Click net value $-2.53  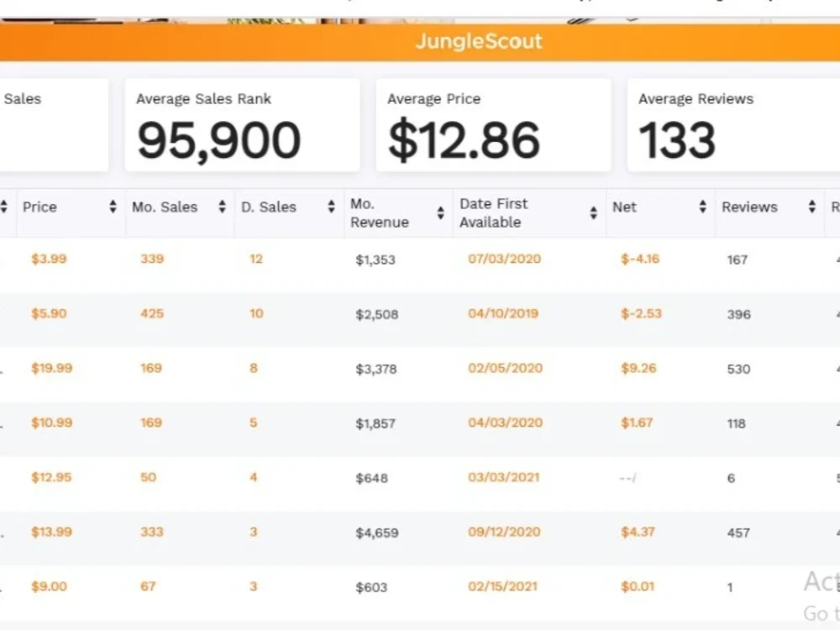[x=641, y=313]
